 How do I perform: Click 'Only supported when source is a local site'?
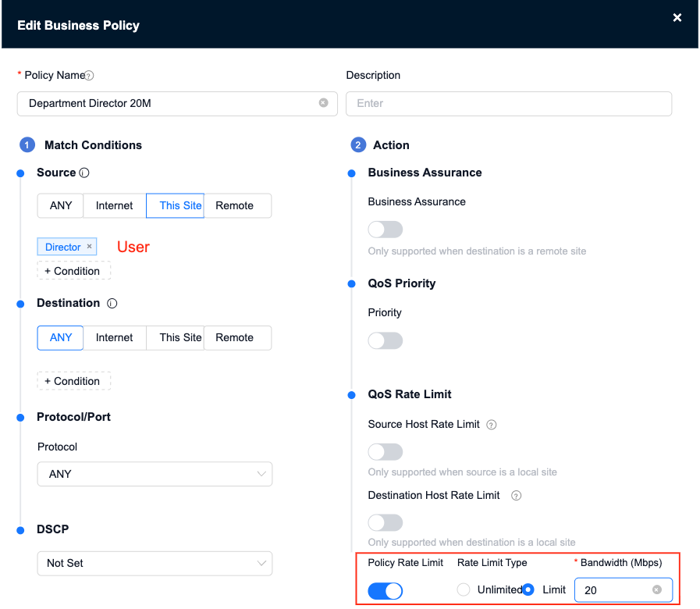coord(463,472)
